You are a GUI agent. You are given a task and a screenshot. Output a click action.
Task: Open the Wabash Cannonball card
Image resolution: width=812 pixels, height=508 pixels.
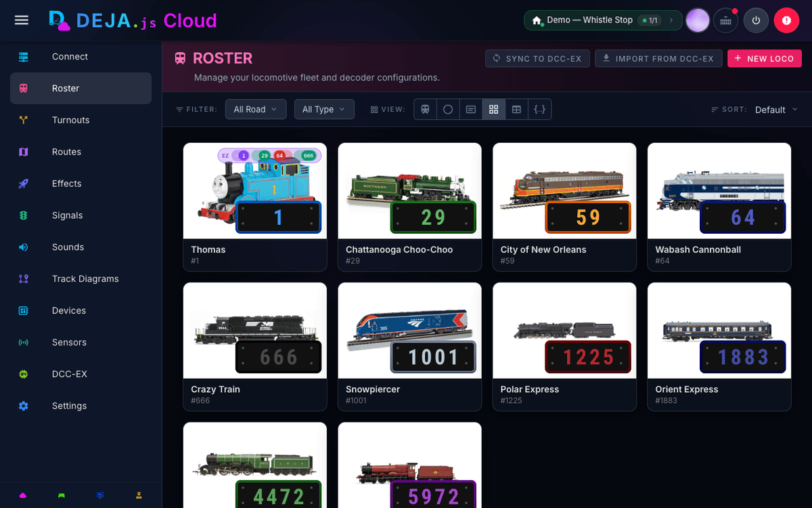click(719, 207)
